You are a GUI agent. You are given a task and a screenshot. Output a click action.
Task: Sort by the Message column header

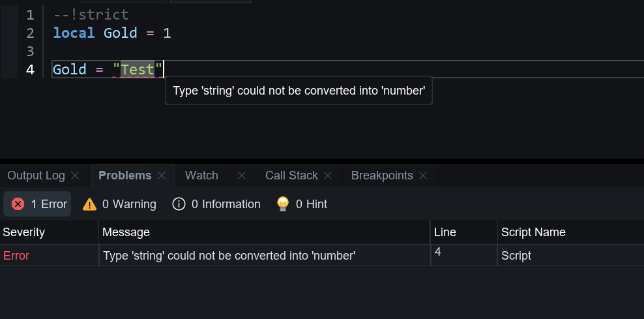click(126, 232)
